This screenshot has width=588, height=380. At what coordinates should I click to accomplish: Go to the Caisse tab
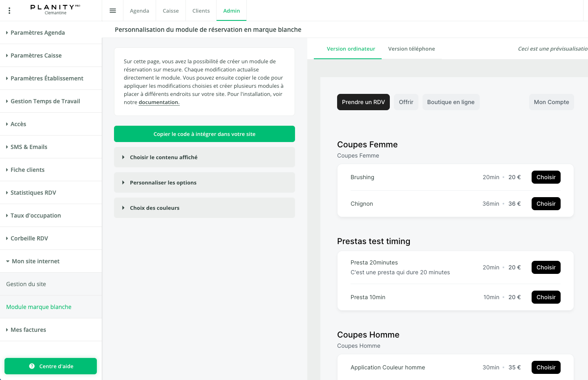point(171,11)
